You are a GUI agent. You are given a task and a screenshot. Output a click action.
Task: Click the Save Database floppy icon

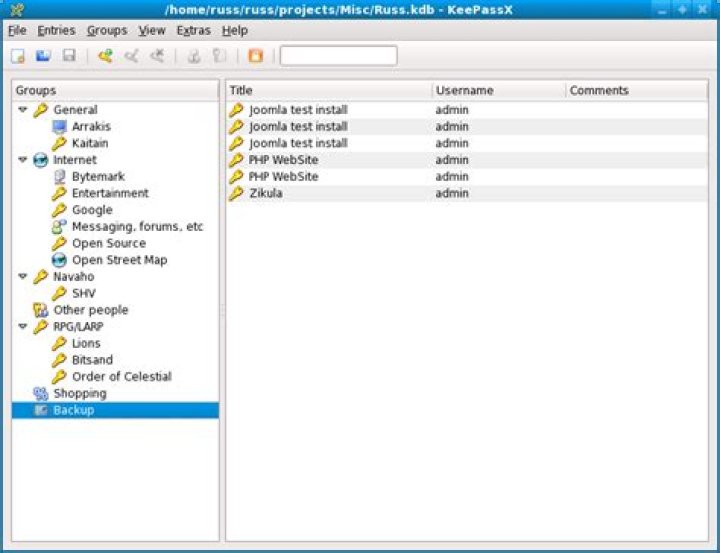pos(69,56)
